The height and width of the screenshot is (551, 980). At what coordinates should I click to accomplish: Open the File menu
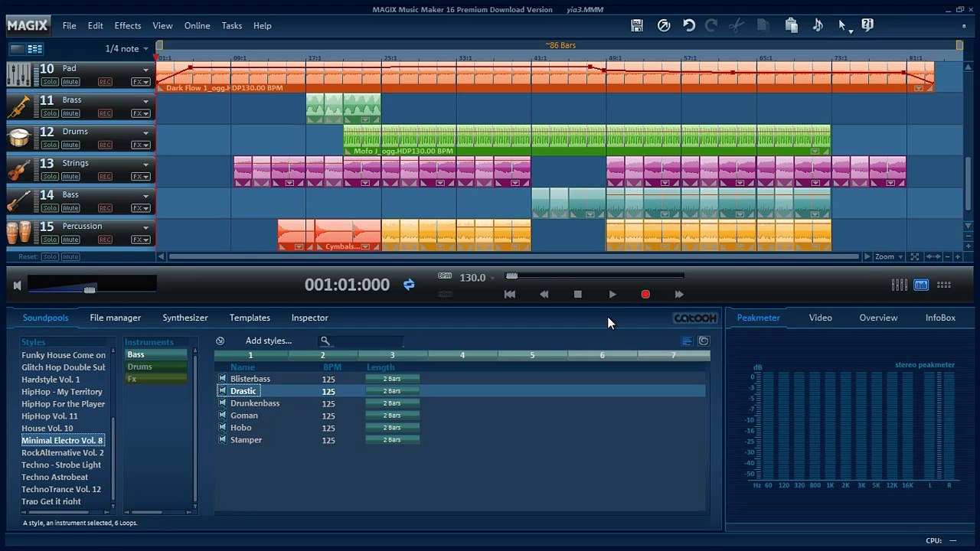(x=69, y=25)
